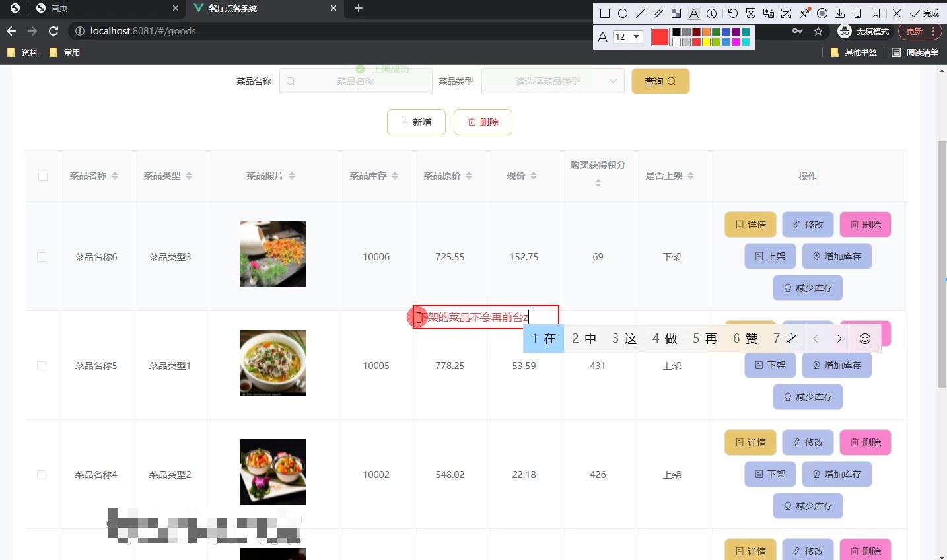The width and height of the screenshot is (947, 560).
Task: Open the 菜品名称5 dish photo
Action: point(273,363)
